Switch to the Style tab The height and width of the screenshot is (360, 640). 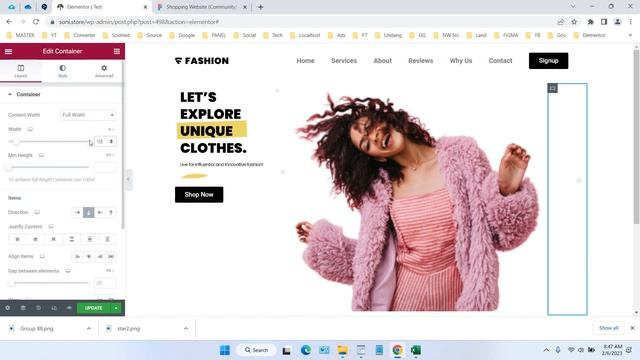click(62, 71)
